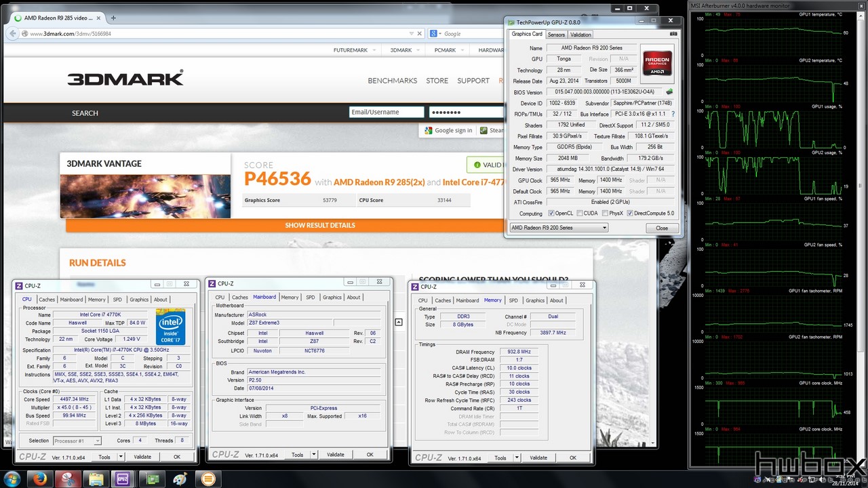Viewport: 868px width, 488px height.
Task: Click the GPU-Z BIOS save chip icon
Action: [x=670, y=92]
